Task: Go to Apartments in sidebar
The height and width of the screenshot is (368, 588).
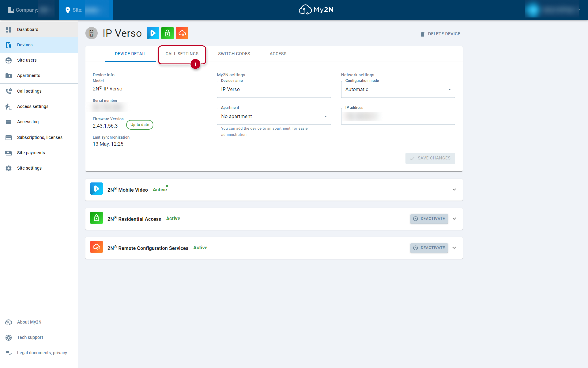Action: 39,75
